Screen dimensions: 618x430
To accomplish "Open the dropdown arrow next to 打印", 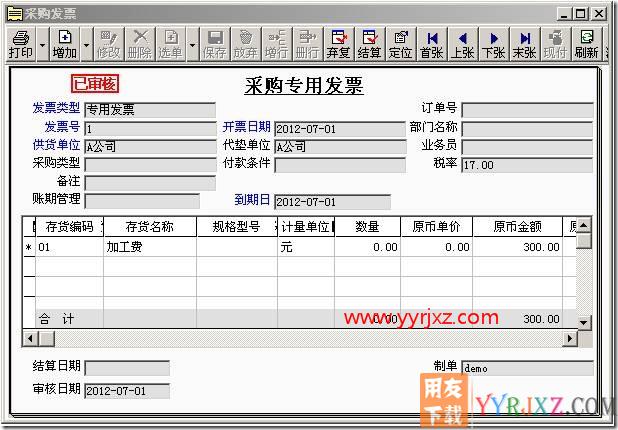I will pyautogui.click(x=43, y=44).
